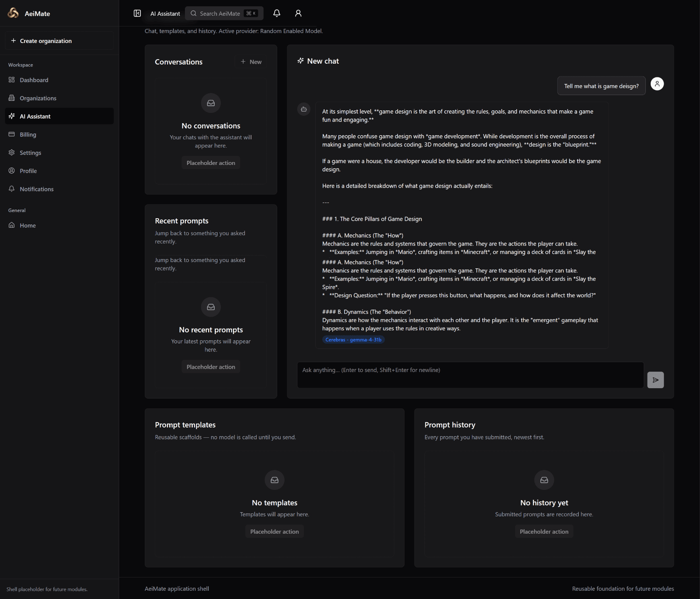The width and height of the screenshot is (700, 599).
Task: Select Billing in the sidebar menu
Action: tap(59, 134)
